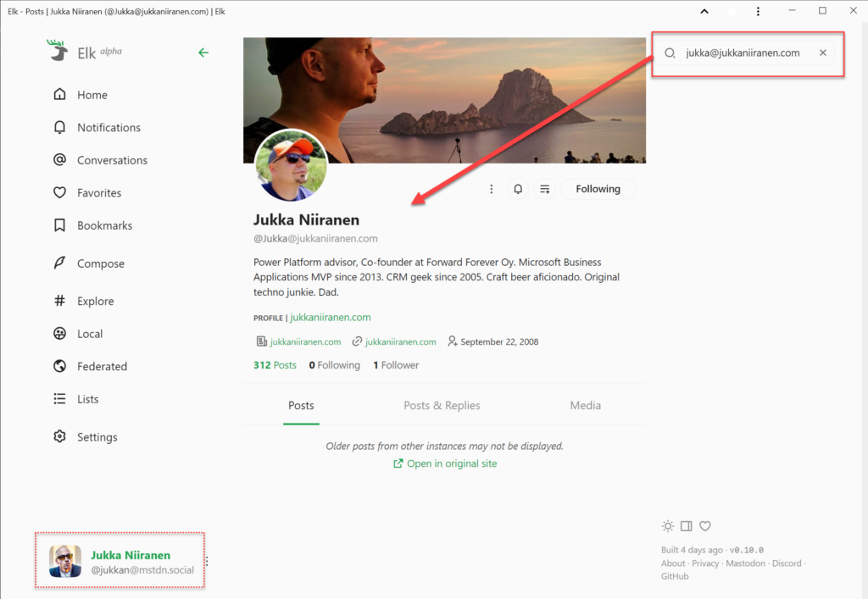
Task: Open the title bar three-dot app menu
Action: pyautogui.click(x=758, y=11)
